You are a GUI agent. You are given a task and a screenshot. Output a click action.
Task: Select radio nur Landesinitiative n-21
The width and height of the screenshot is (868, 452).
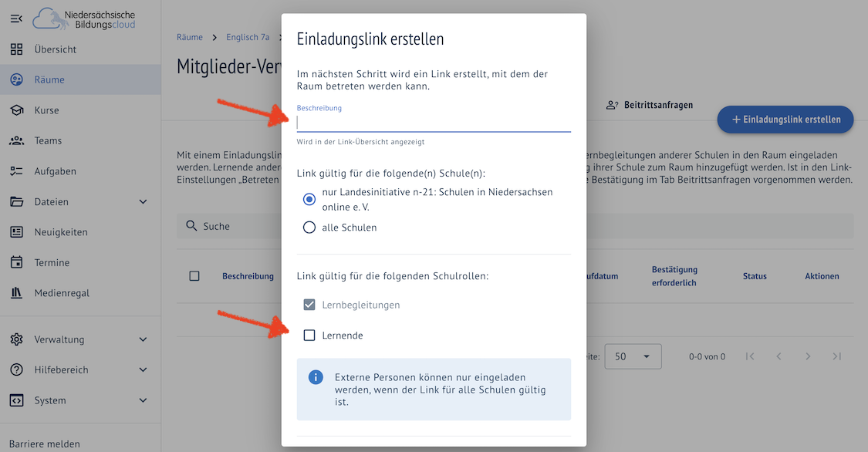(x=309, y=199)
